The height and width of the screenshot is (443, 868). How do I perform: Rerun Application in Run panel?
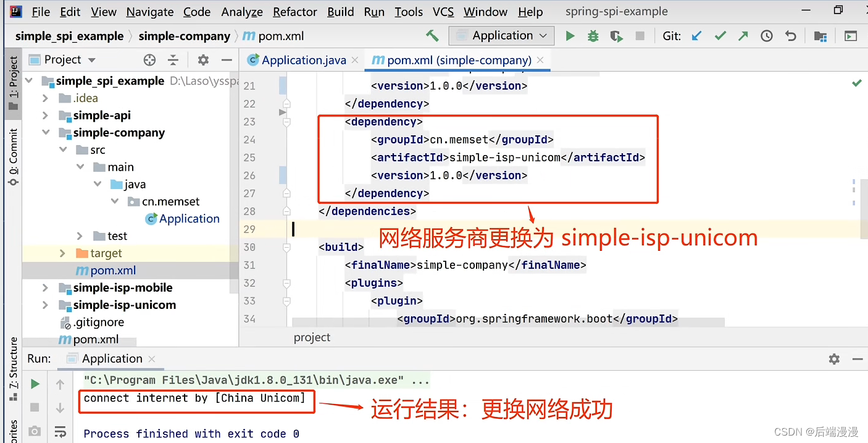[35, 384]
